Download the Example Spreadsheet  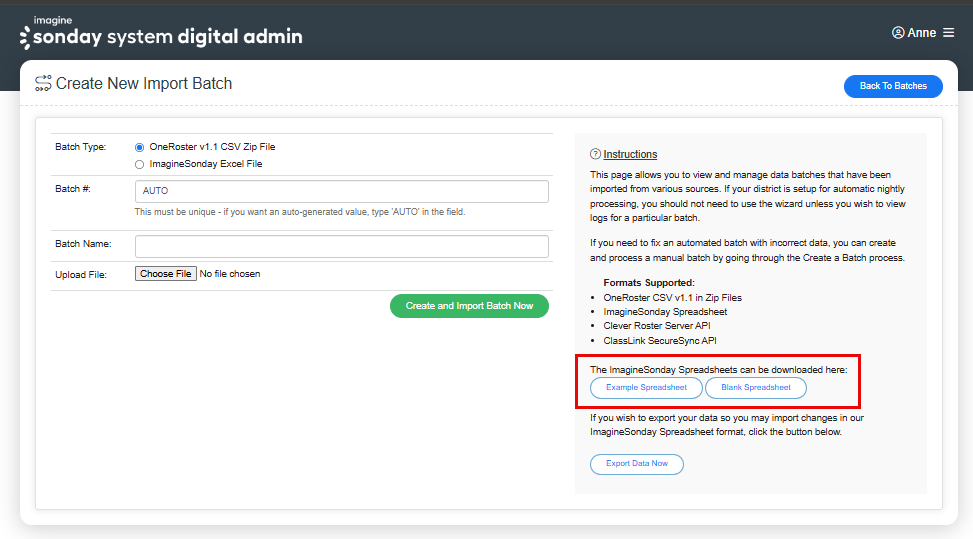pos(646,388)
